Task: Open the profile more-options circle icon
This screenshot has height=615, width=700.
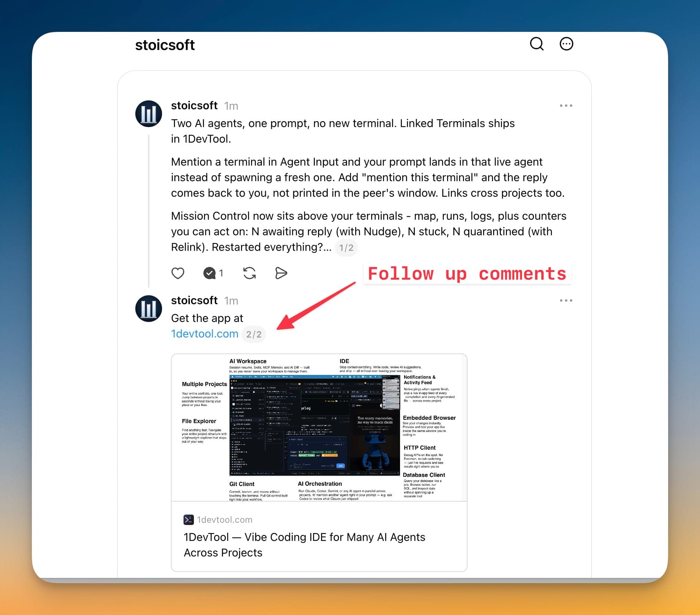Action: (x=566, y=44)
